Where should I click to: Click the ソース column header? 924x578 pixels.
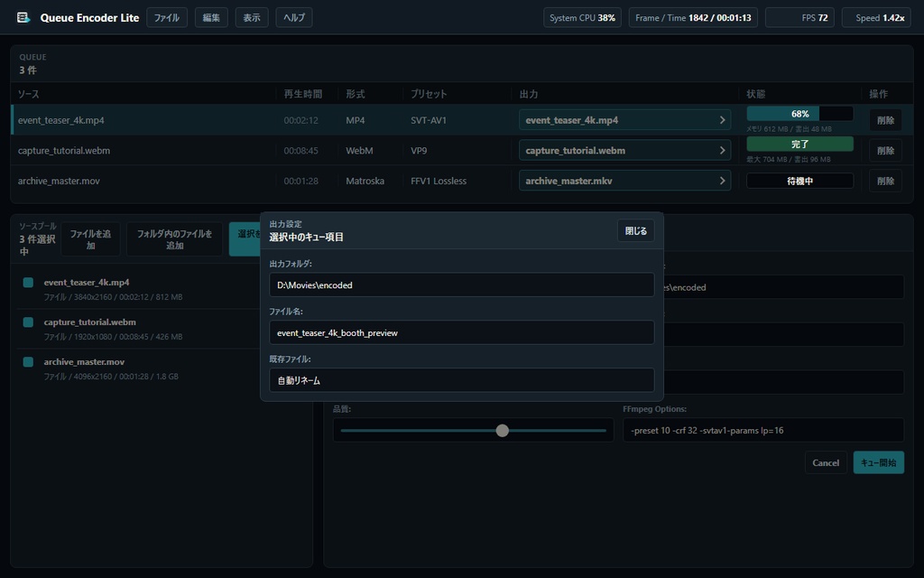[28, 94]
